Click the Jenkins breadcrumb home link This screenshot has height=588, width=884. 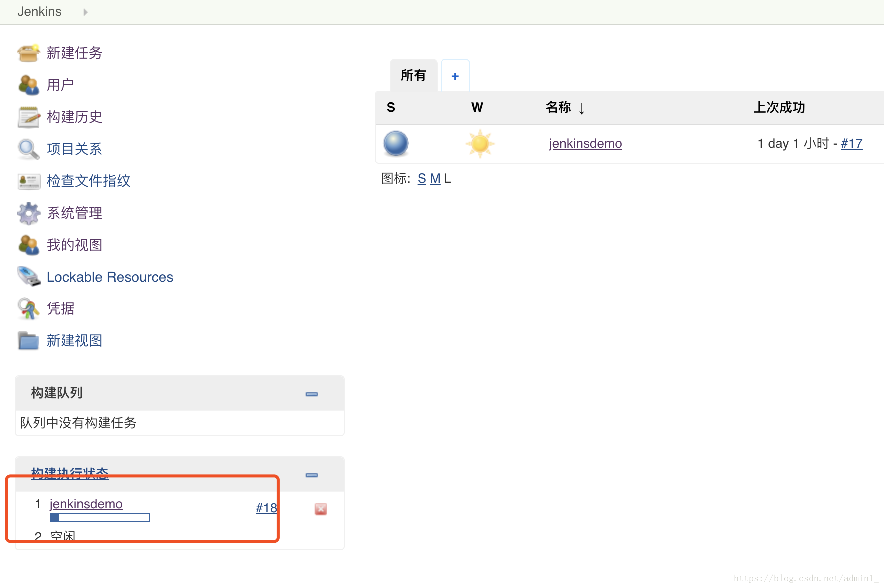(x=39, y=11)
